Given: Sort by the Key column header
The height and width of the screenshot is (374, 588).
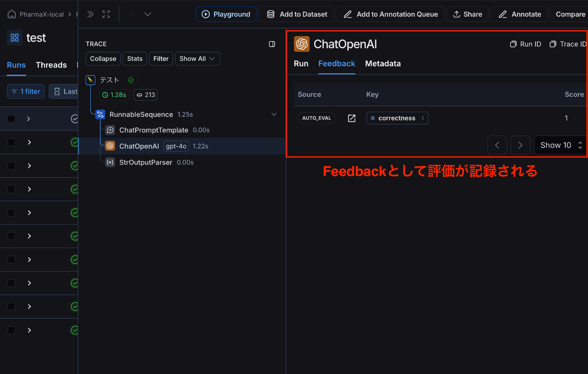Looking at the screenshot, I should click(372, 94).
